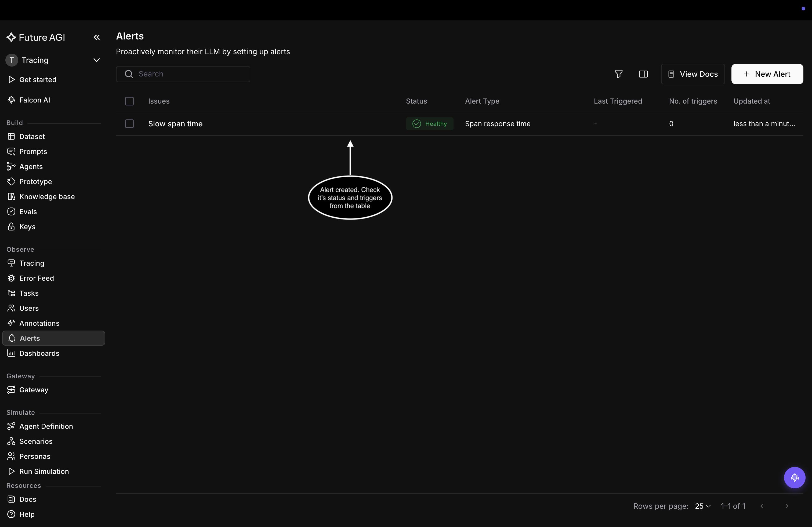Open the column settings icon

tap(643, 74)
